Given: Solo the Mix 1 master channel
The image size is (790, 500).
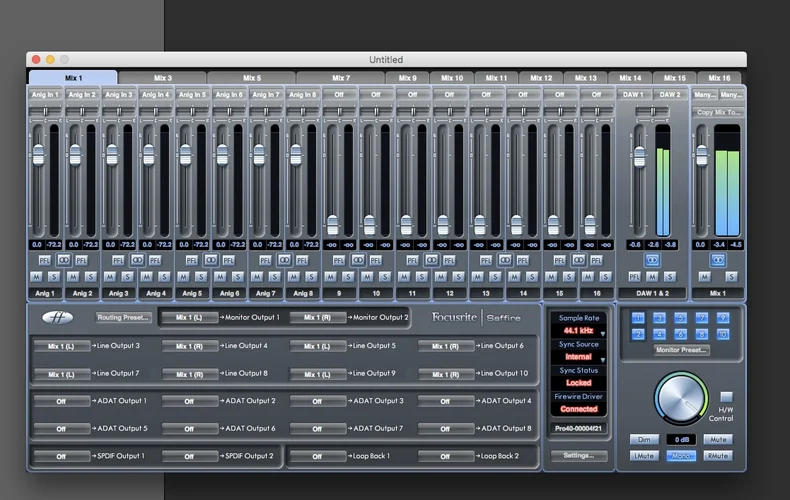Looking at the screenshot, I should [x=731, y=276].
